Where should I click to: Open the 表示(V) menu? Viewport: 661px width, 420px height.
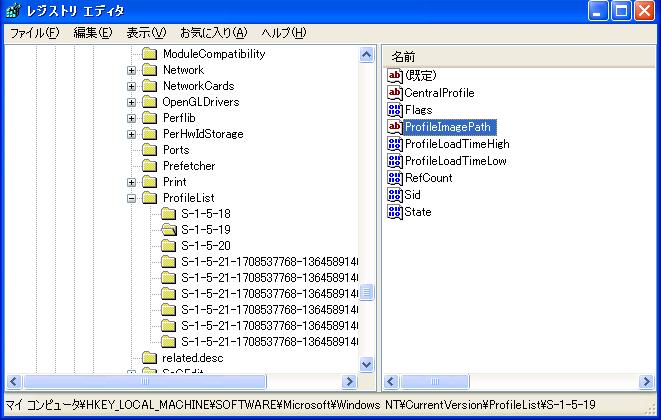pyautogui.click(x=146, y=33)
